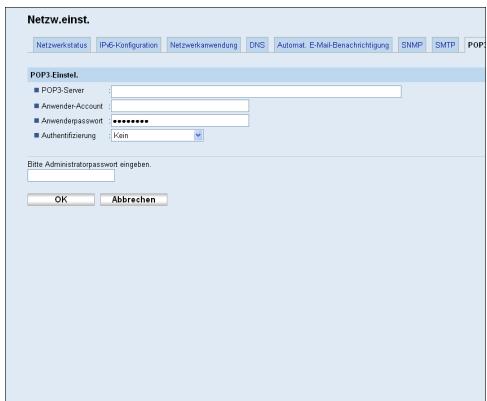Click the Abbrechen button

coord(134,199)
